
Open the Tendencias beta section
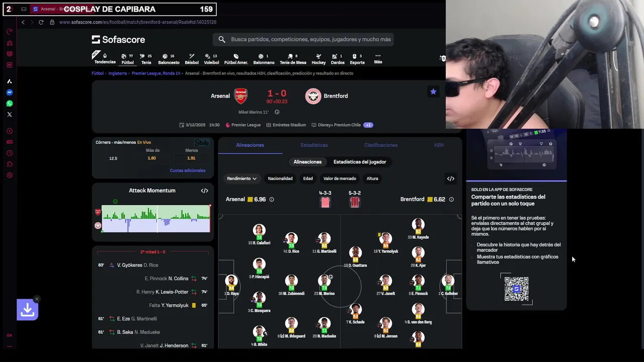point(105,59)
